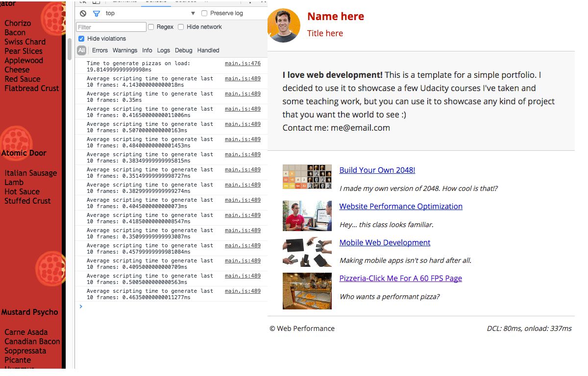
Task: Click the pizza page scrollbar thumb
Action: point(69,49)
